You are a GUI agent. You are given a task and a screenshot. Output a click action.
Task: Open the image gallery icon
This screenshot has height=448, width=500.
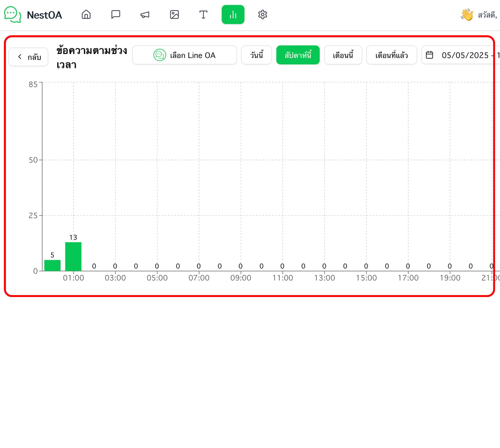click(x=174, y=14)
